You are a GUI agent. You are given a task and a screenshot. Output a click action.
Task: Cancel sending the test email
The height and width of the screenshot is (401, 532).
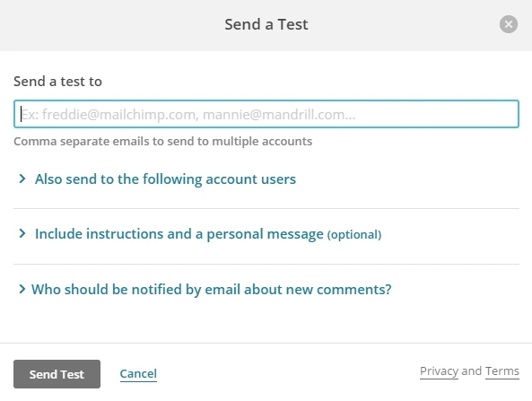click(x=138, y=373)
